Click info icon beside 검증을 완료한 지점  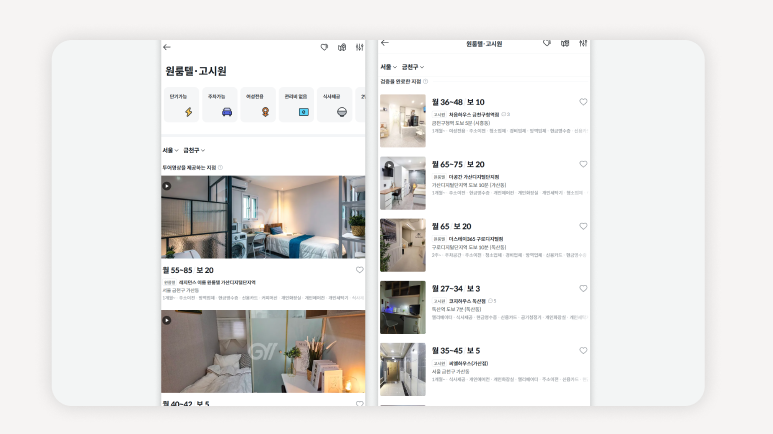pyautogui.click(x=425, y=81)
